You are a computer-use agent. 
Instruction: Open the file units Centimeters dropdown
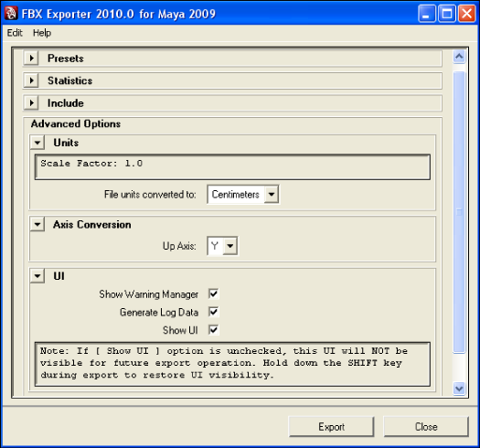click(x=243, y=194)
